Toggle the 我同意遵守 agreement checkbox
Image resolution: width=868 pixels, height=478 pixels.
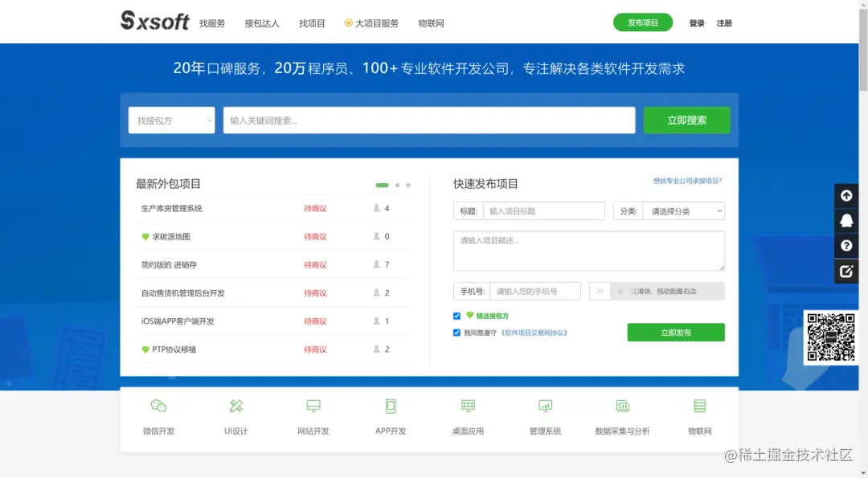457,333
